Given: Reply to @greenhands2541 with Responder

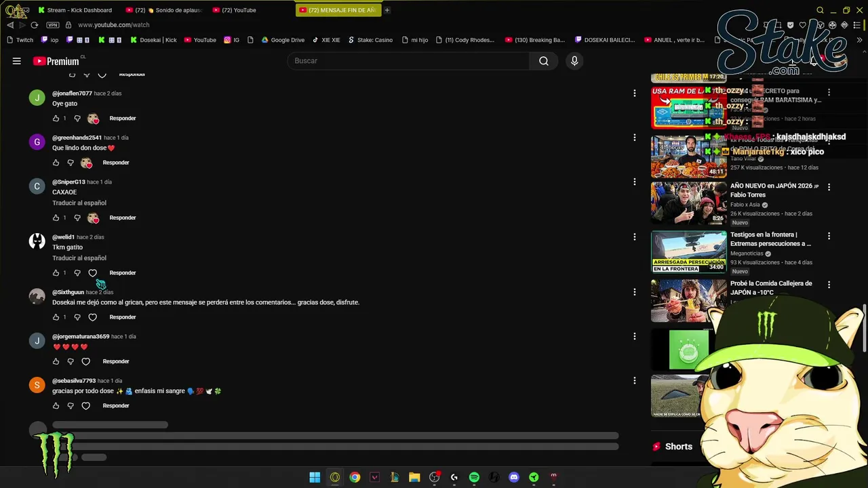Looking at the screenshot, I should tap(116, 163).
